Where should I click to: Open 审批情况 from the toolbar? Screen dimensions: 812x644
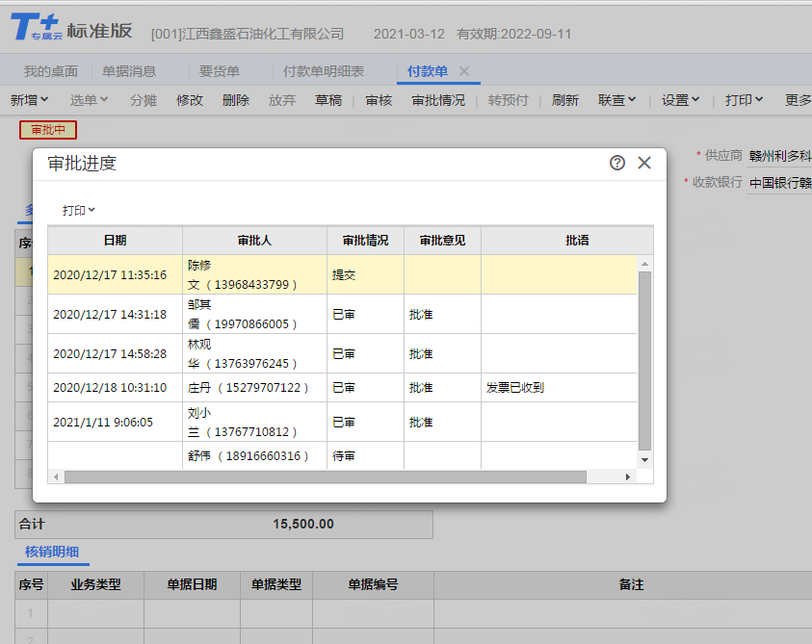click(438, 100)
